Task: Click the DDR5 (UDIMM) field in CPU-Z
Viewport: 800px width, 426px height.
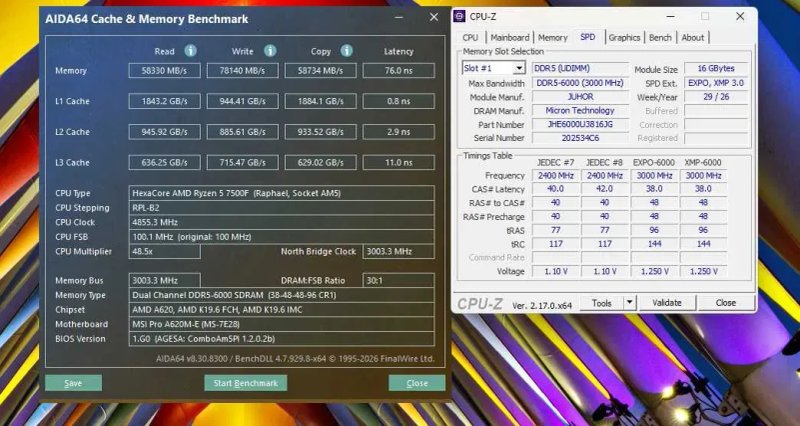Action: [580, 68]
